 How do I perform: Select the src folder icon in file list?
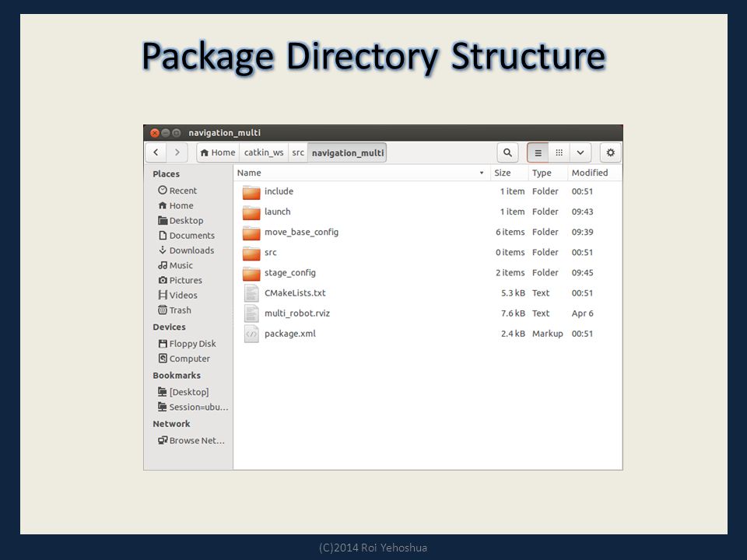click(x=251, y=254)
